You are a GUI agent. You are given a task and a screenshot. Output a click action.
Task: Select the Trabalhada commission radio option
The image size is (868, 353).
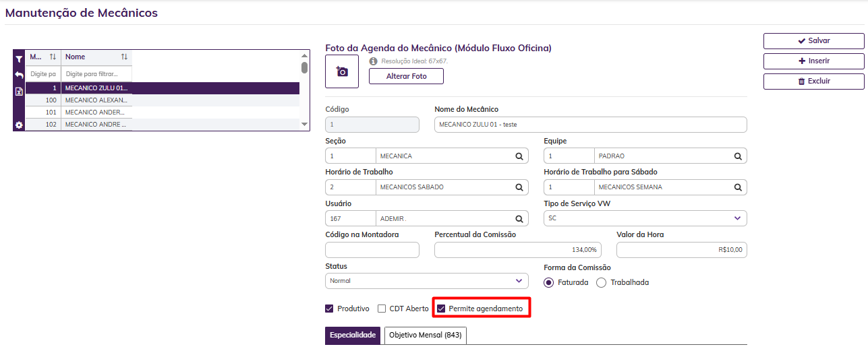pyautogui.click(x=602, y=282)
